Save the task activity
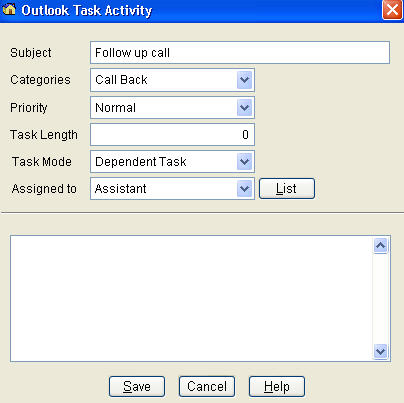This screenshot has height=403, width=404. coord(137,387)
